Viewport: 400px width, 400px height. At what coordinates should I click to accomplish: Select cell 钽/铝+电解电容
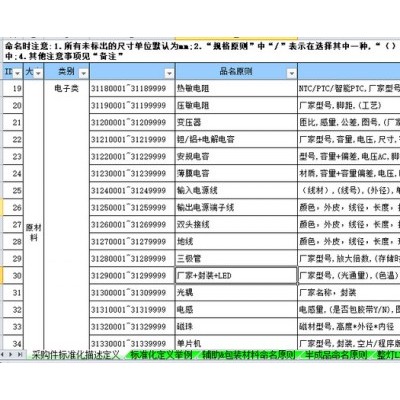pos(236,139)
